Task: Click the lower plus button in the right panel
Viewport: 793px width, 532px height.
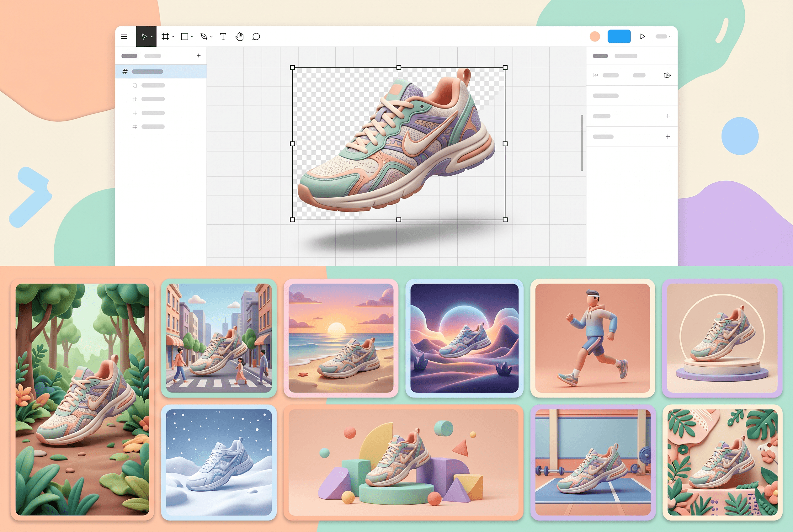Action: (668, 136)
